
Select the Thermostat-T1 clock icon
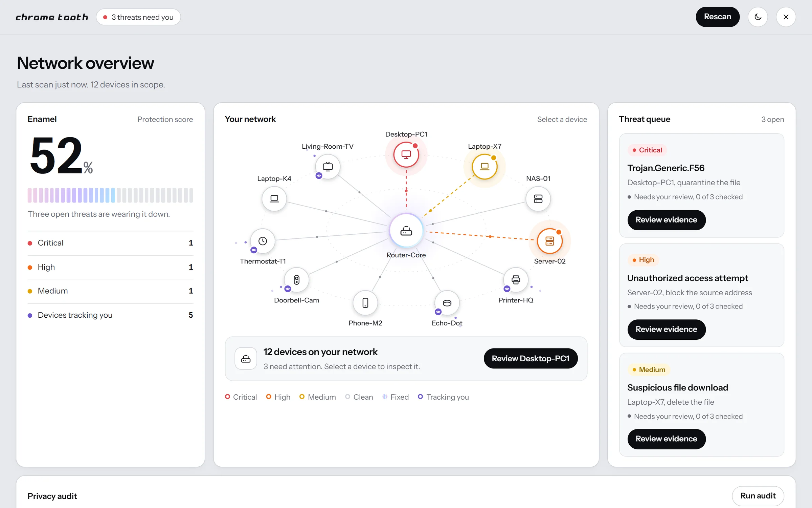263,241
